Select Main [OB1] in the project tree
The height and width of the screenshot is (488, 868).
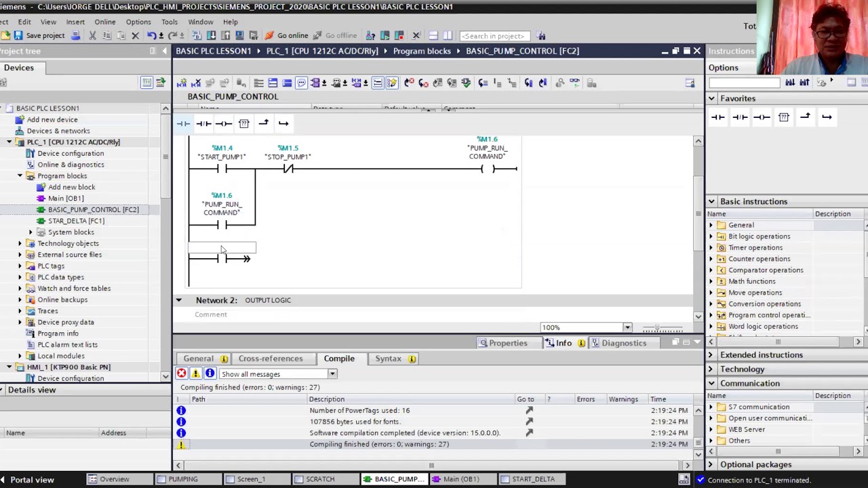click(66, 199)
